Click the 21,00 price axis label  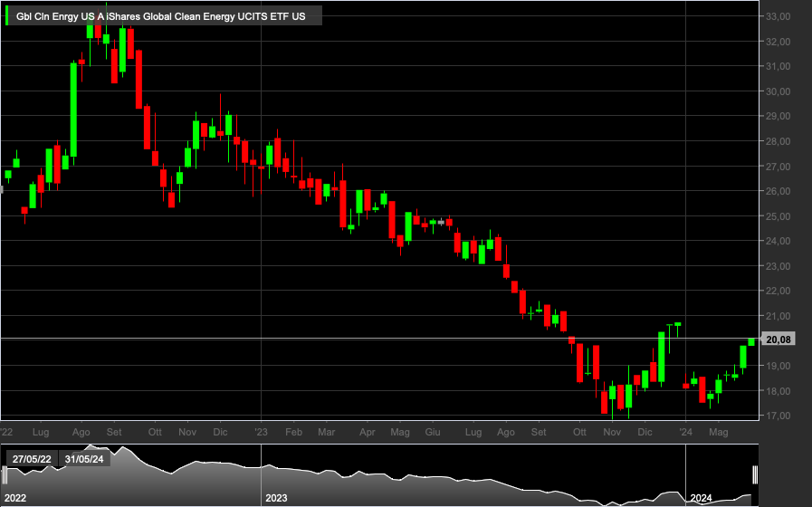(778, 316)
